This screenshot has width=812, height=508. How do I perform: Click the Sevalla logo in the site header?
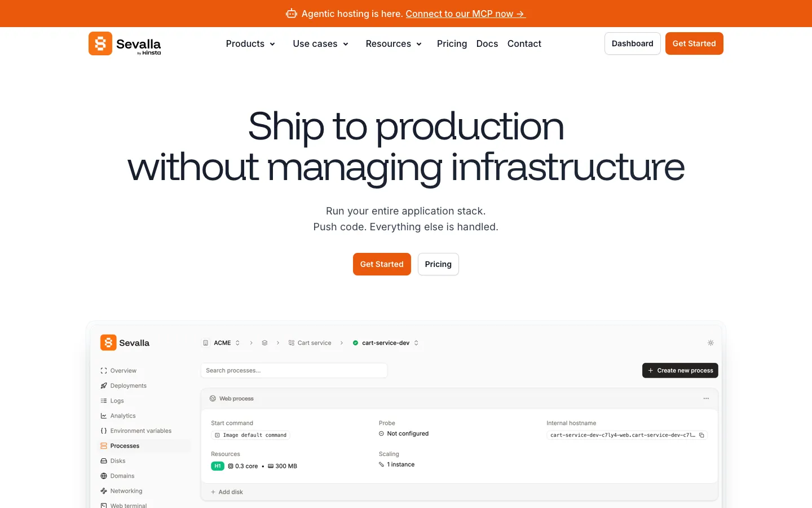(125, 43)
